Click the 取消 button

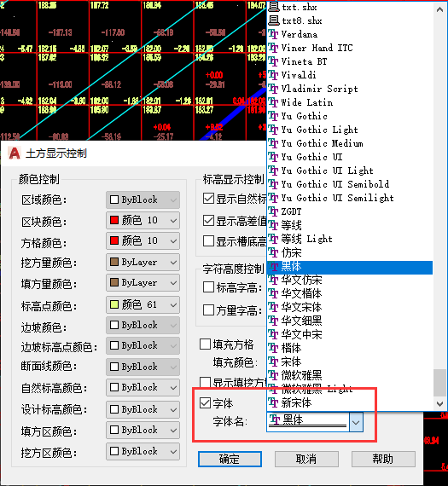tap(306, 459)
